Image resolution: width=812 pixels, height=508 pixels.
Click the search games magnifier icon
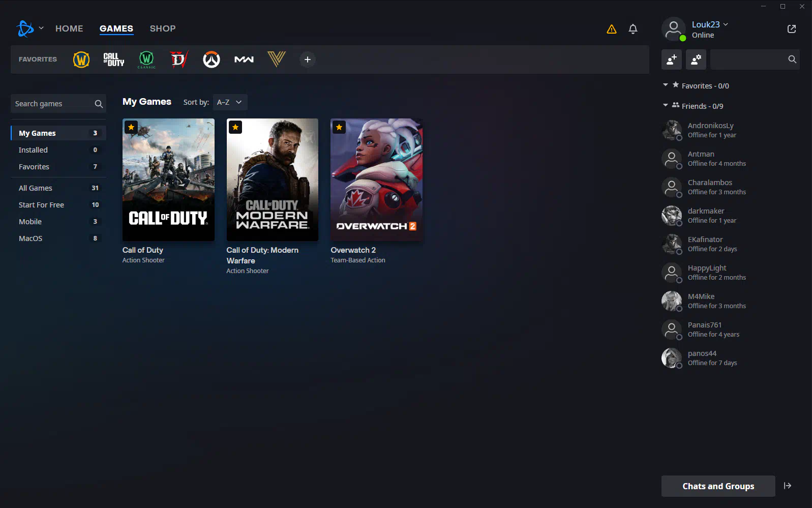point(99,104)
